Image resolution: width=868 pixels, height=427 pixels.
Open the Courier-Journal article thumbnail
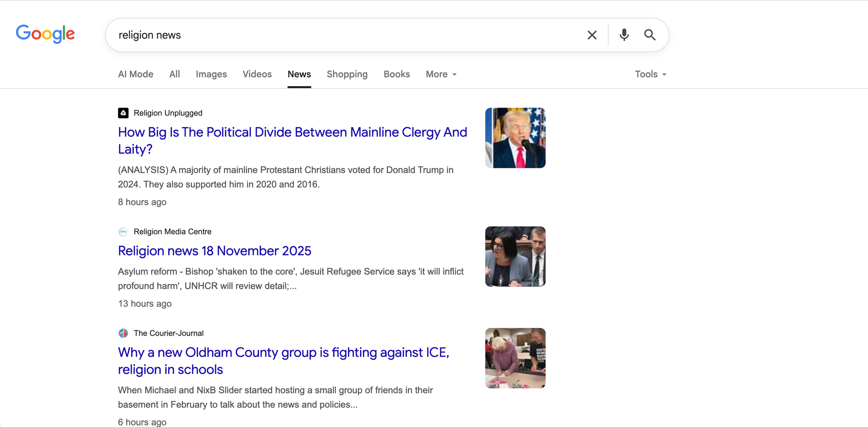[515, 358]
